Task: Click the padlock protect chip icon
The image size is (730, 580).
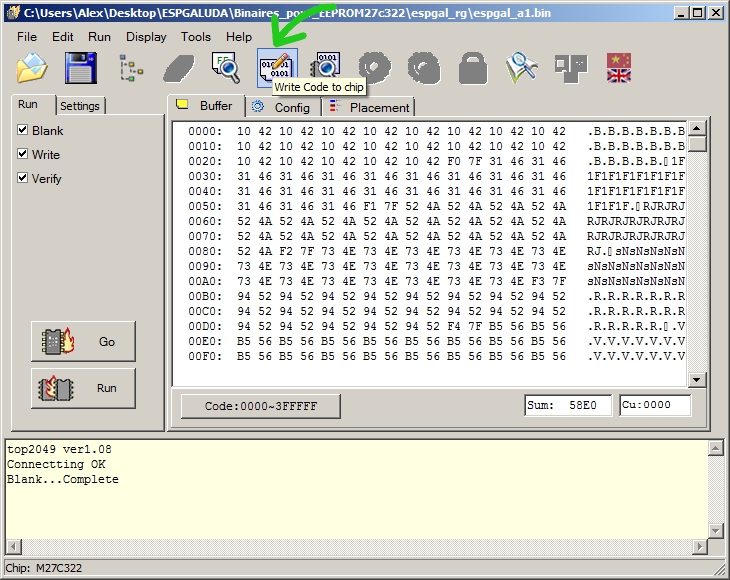Action: [473, 68]
